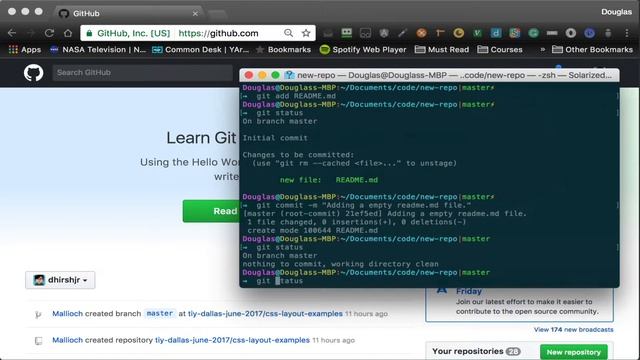Select the GitHub browser tab
640x360 pixels.
(129, 13)
